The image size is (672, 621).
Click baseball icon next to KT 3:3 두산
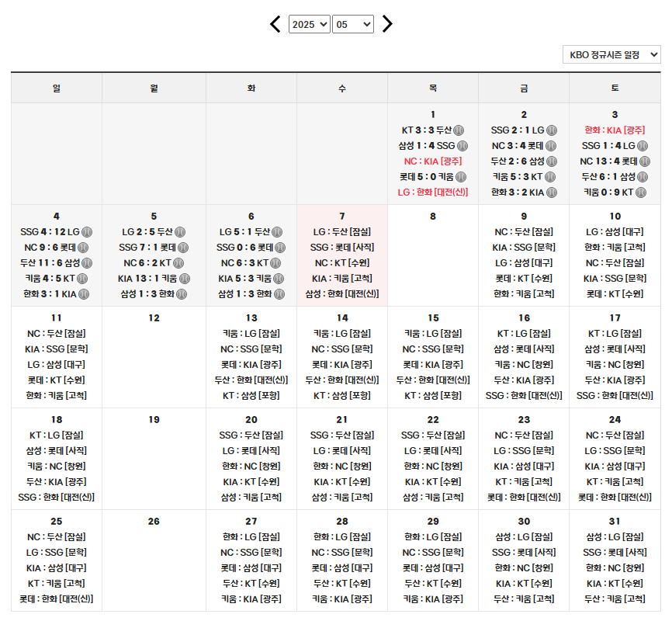(x=459, y=130)
